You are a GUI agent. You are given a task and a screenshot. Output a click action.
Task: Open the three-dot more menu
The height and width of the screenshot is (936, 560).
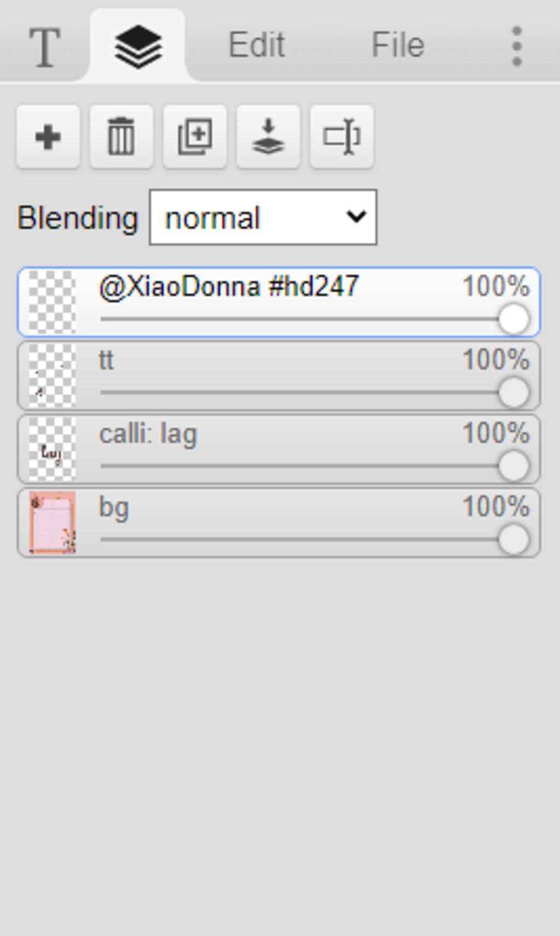click(517, 46)
